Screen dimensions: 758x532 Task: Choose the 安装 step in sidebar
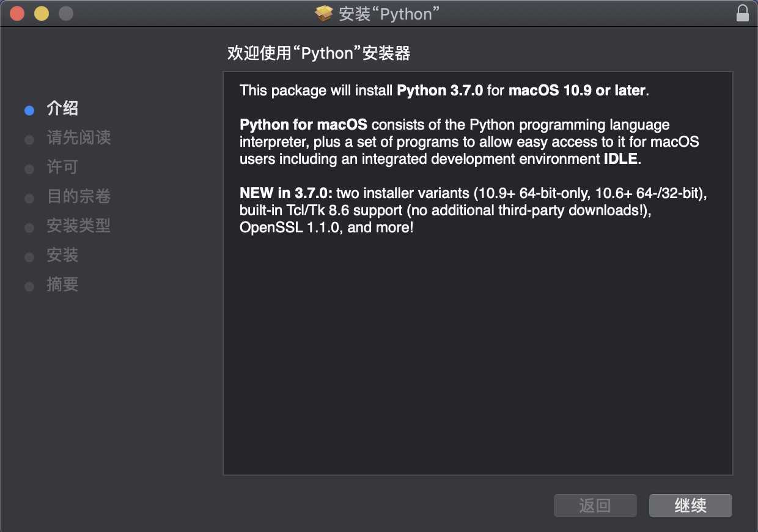pyautogui.click(x=62, y=255)
